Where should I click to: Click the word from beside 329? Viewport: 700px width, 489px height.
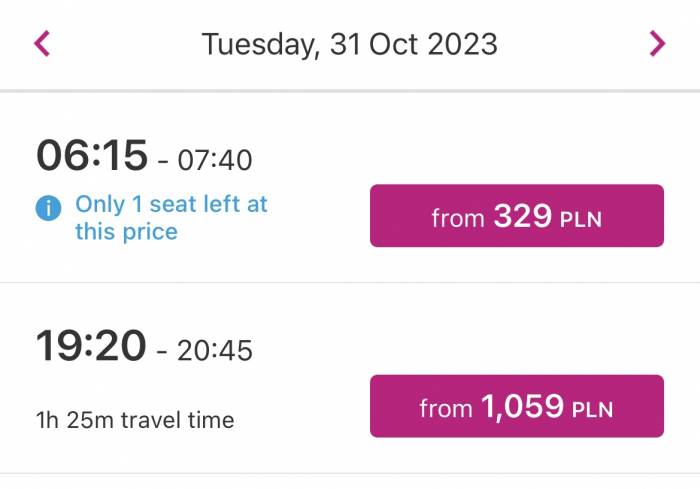click(x=458, y=218)
